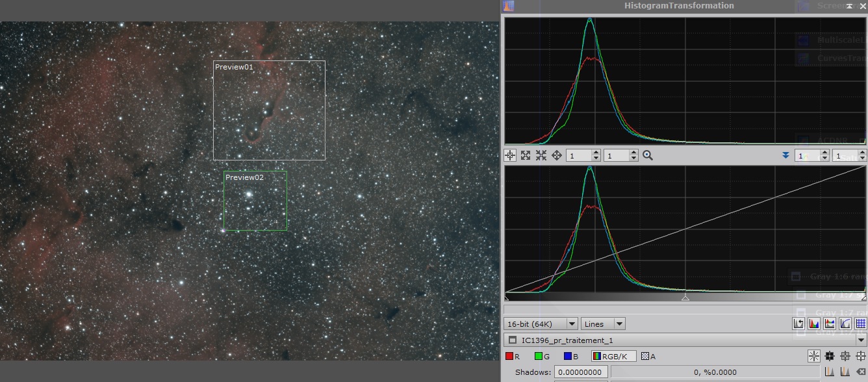
Task: Click the first auto clip shadows icon
Action: (830, 372)
